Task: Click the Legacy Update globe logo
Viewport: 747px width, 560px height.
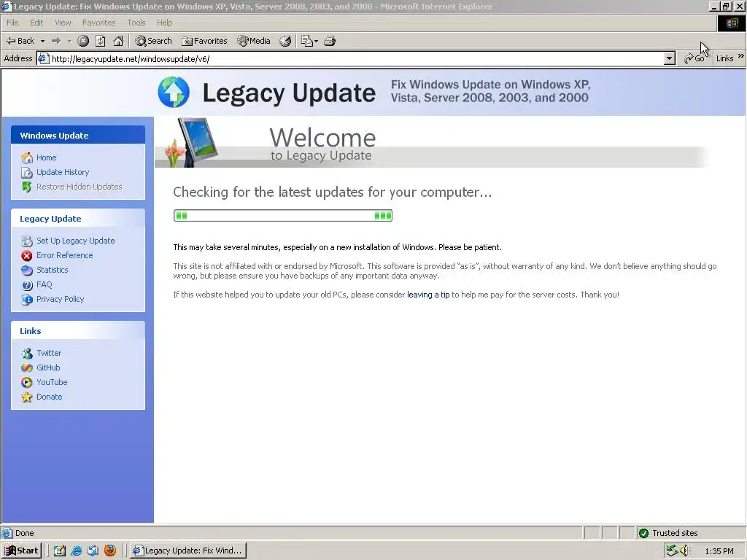Action: (174, 92)
